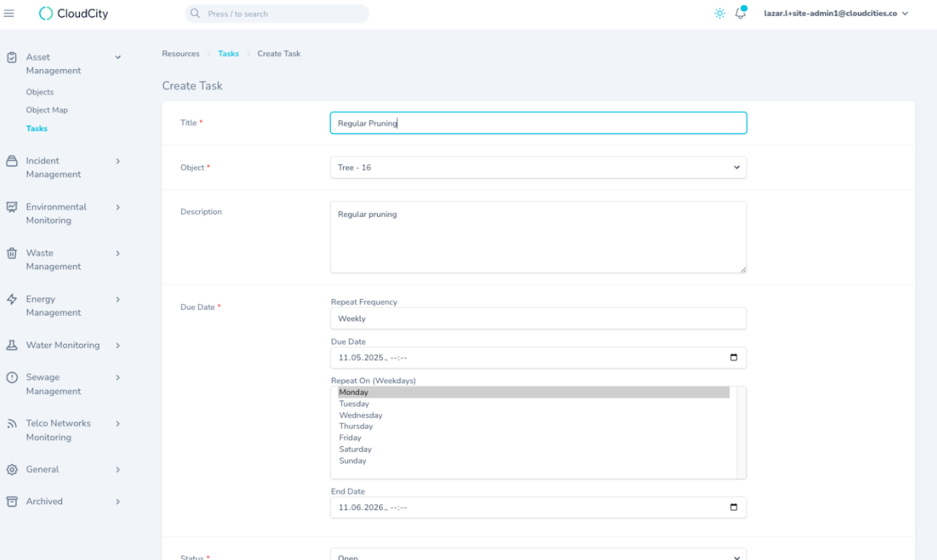Open the Object dropdown showing Tree - 16
937x560 pixels.
point(538,167)
